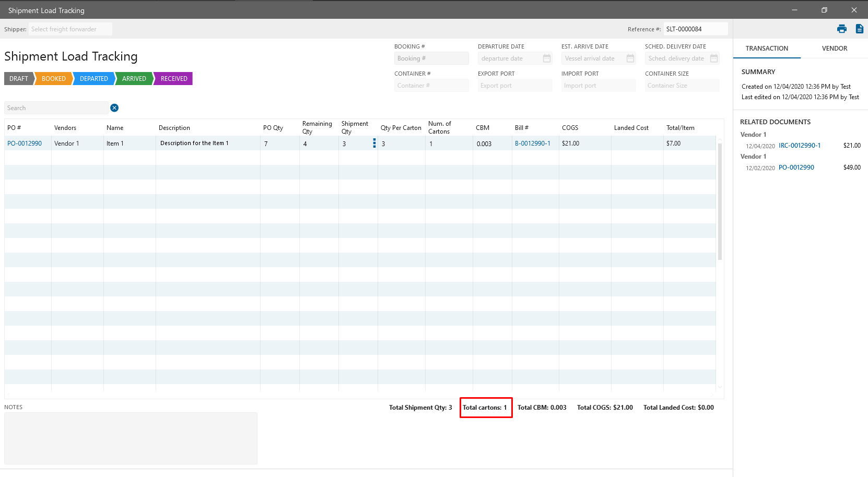868x477 pixels.
Task: Clear the search with the X icon
Action: tap(114, 108)
